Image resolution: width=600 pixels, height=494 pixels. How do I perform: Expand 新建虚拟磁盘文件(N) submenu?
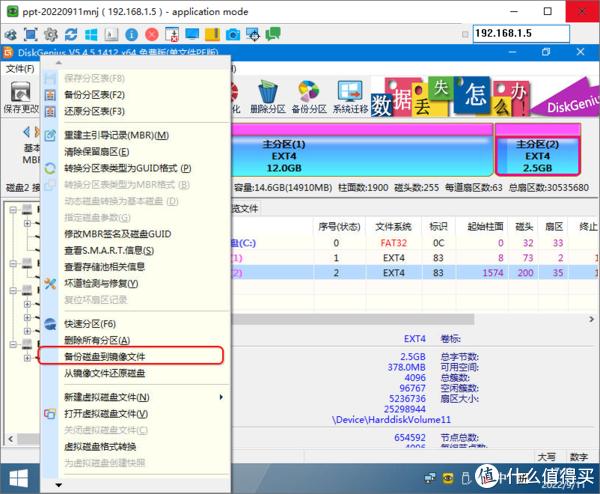pyautogui.click(x=134, y=397)
